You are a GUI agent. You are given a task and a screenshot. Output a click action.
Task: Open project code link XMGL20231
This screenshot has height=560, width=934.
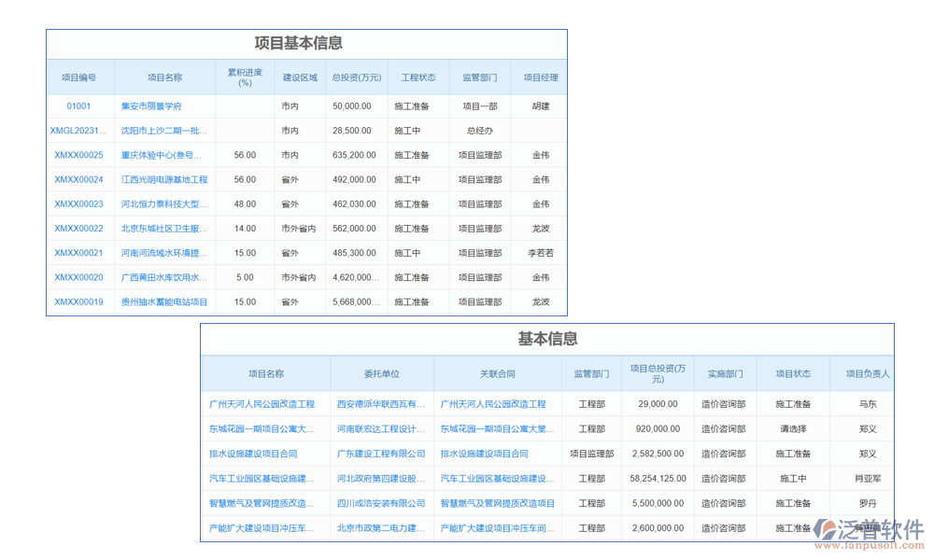(79, 131)
